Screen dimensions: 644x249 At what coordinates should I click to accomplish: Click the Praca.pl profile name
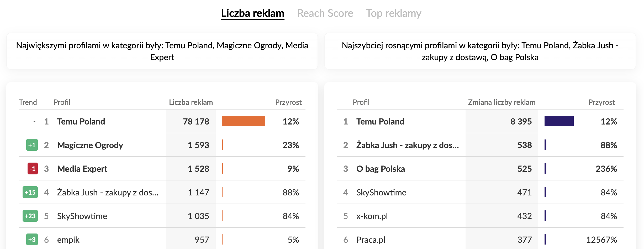371,240
